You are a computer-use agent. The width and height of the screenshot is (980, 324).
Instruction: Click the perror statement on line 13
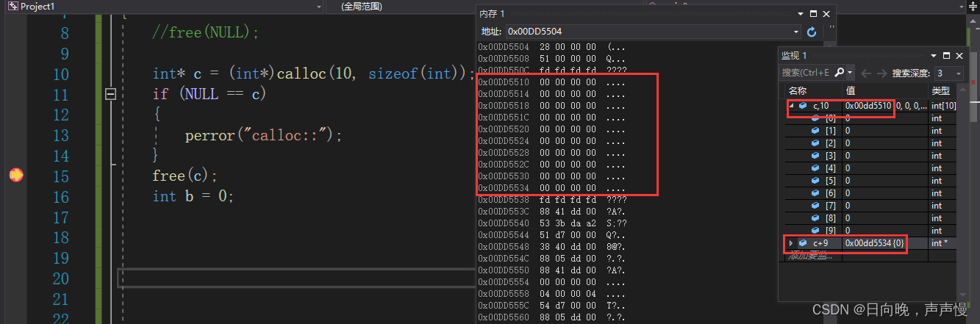click(264, 135)
